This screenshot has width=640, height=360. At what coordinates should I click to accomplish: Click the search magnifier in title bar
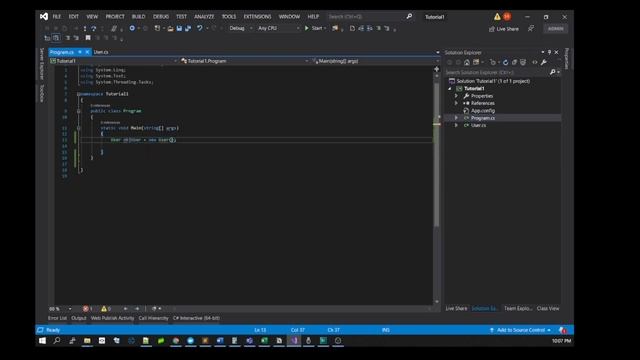[409, 16]
